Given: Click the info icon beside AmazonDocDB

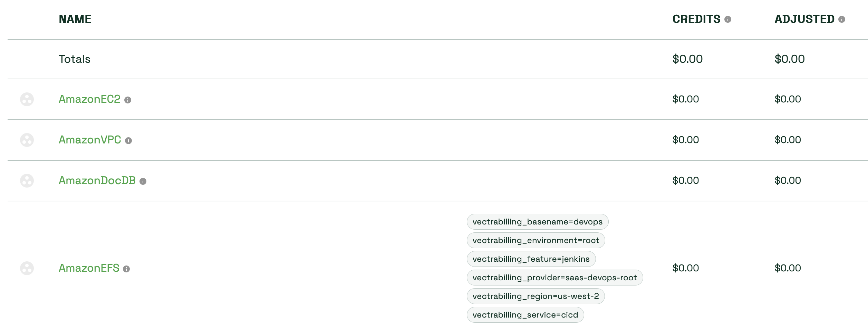Looking at the screenshot, I should click(144, 181).
